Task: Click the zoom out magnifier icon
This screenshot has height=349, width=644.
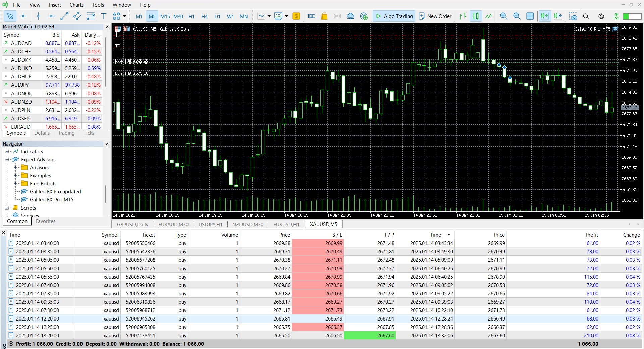Action: point(517,16)
